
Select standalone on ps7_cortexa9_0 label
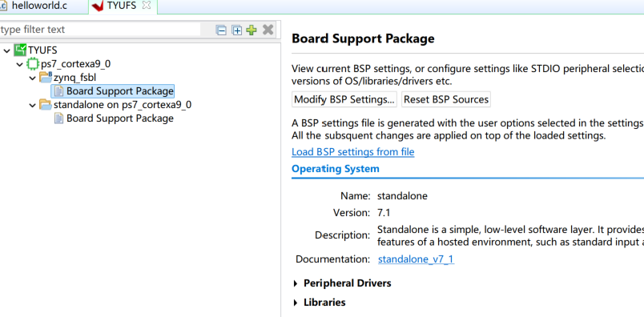tap(123, 105)
